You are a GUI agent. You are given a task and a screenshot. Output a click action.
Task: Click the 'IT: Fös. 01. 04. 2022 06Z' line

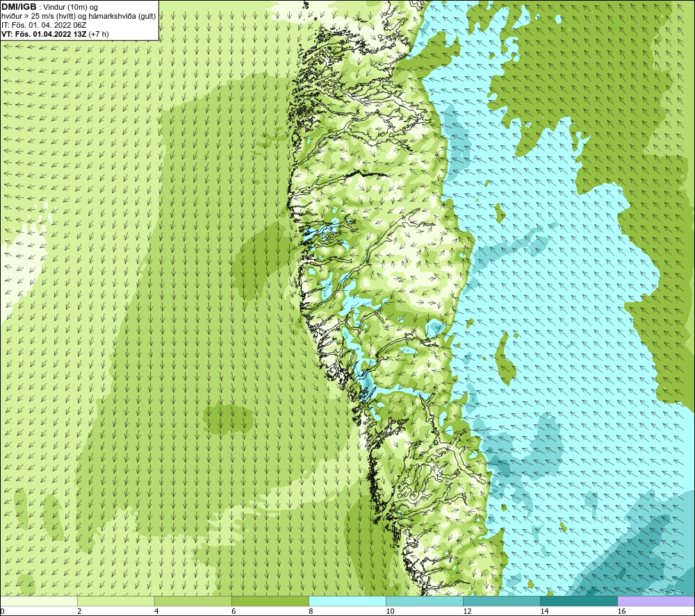(x=44, y=25)
